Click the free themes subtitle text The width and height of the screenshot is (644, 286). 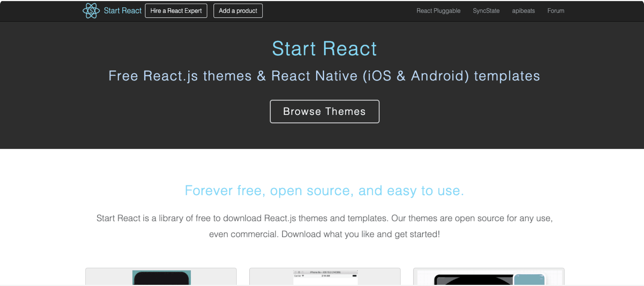[324, 76]
